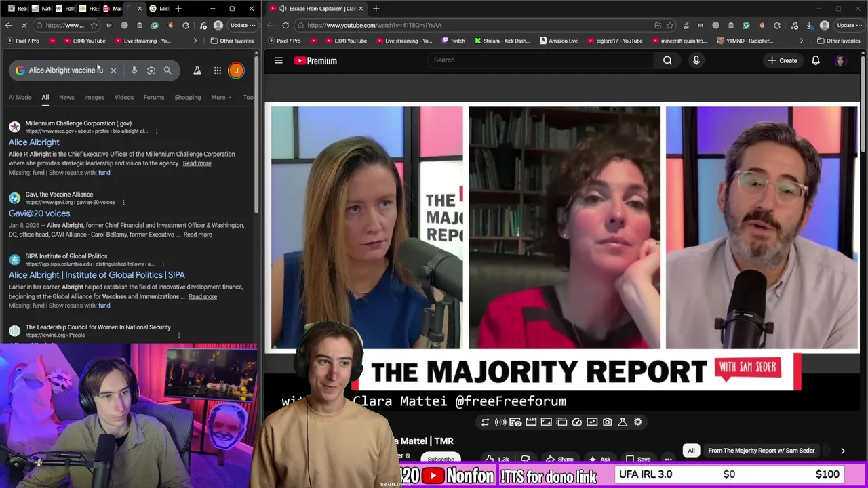Screen dimensions: 868x488
Task: Open the Google account avatar J
Action: click(x=236, y=70)
